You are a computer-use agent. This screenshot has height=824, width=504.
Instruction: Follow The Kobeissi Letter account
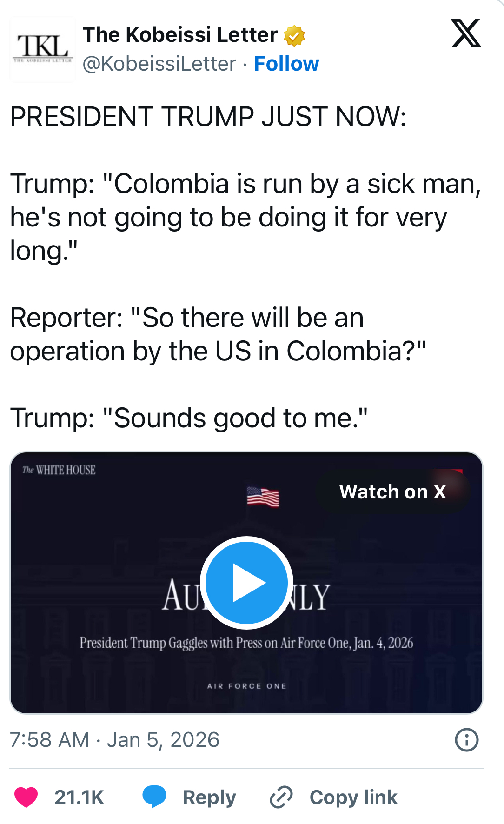[286, 64]
